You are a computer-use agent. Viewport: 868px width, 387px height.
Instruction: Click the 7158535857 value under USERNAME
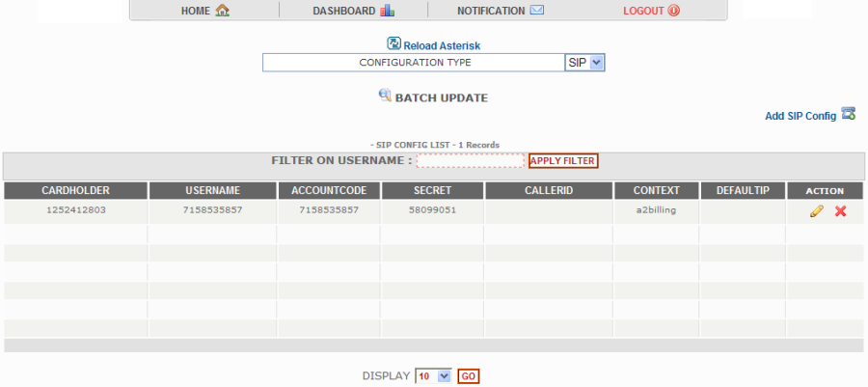click(x=212, y=210)
